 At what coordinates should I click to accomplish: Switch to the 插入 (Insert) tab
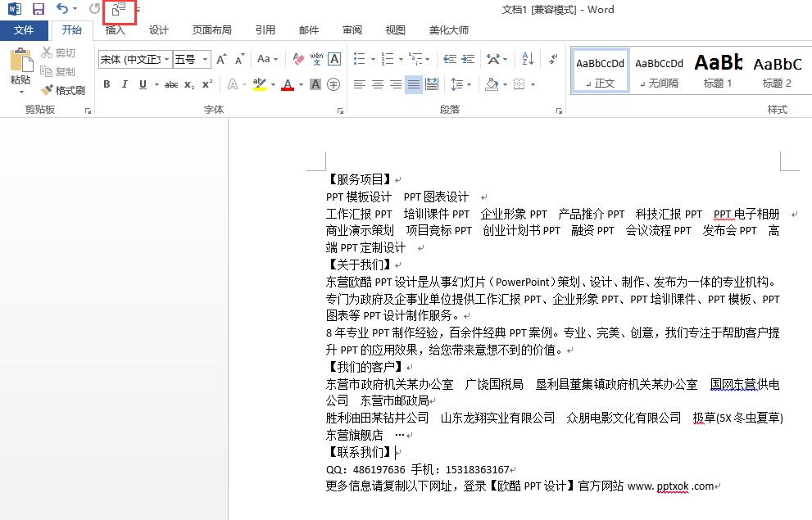[115, 30]
